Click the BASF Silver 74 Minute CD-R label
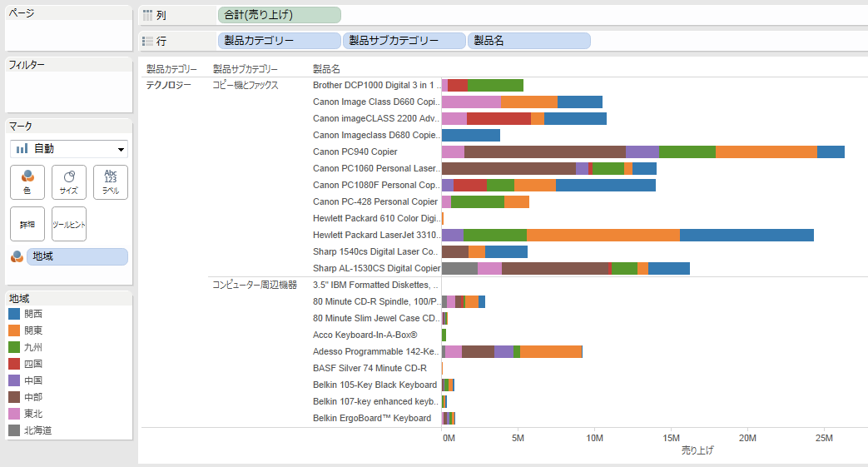The image size is (868, 467). click(x=370, y=368)
